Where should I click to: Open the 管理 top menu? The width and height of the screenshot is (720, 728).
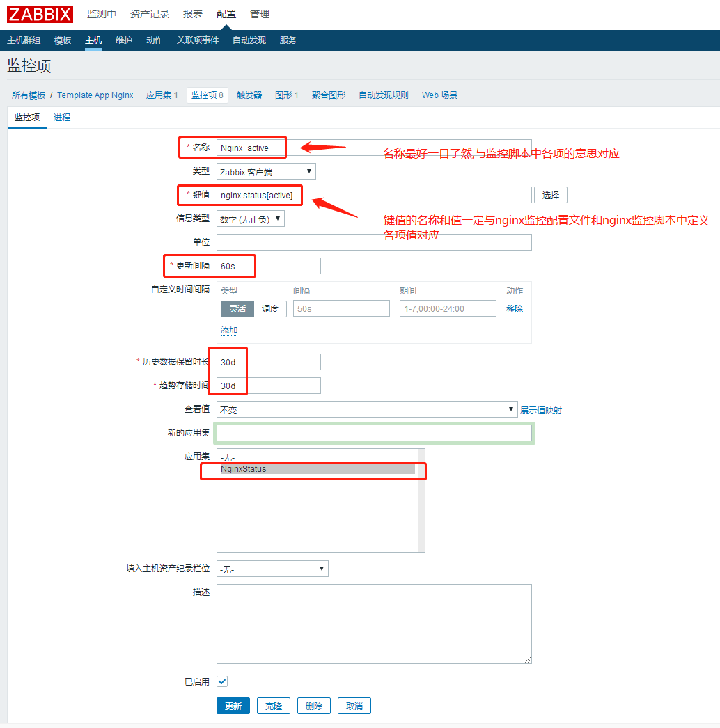(260, 15)
